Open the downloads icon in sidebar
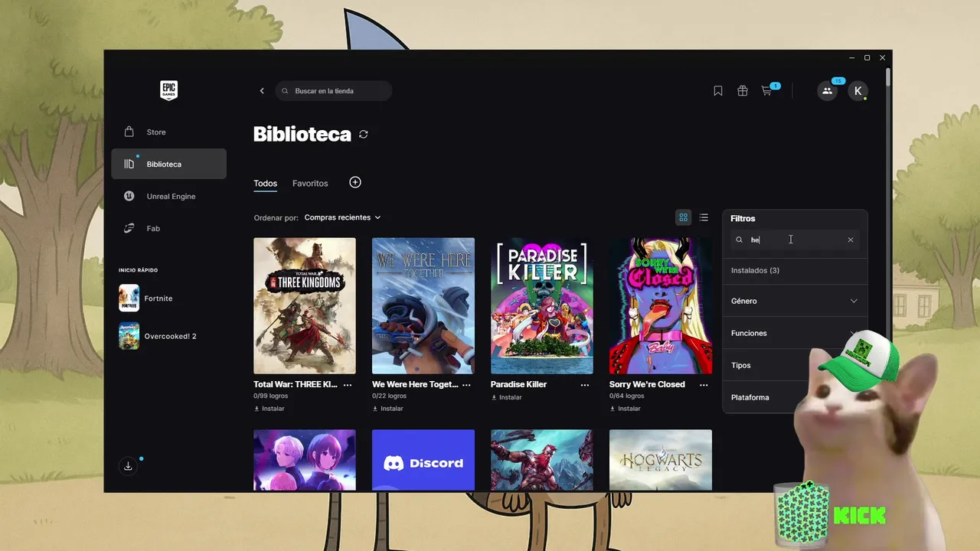Viewport: 980px width, 551px height. click(x=128, y=466)
